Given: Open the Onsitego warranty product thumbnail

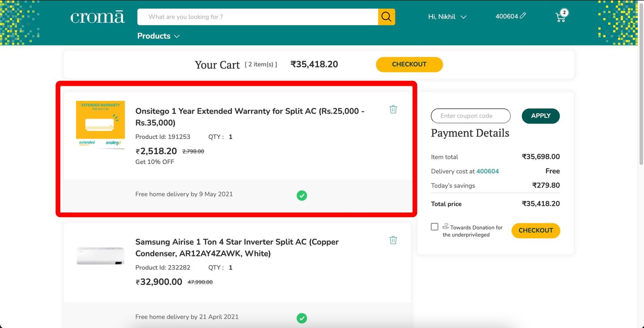Looking at the screenshot, I should point(100,124).
